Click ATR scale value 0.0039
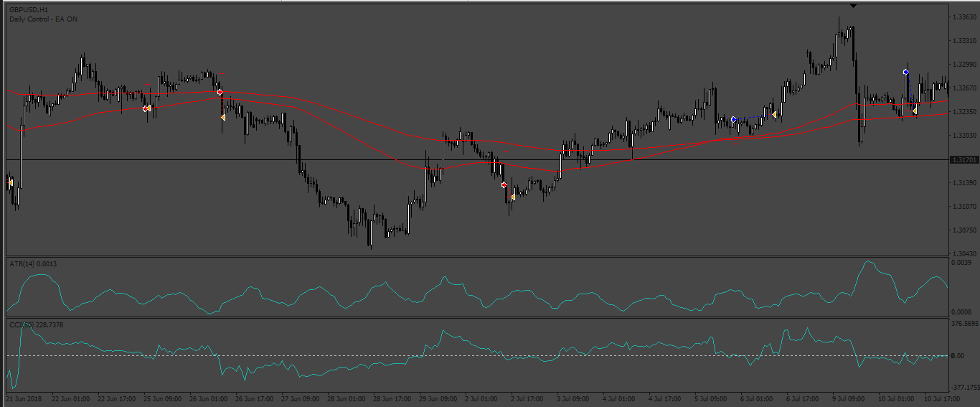The height and width of the screenshot is (407, 980). coord(962,263)
